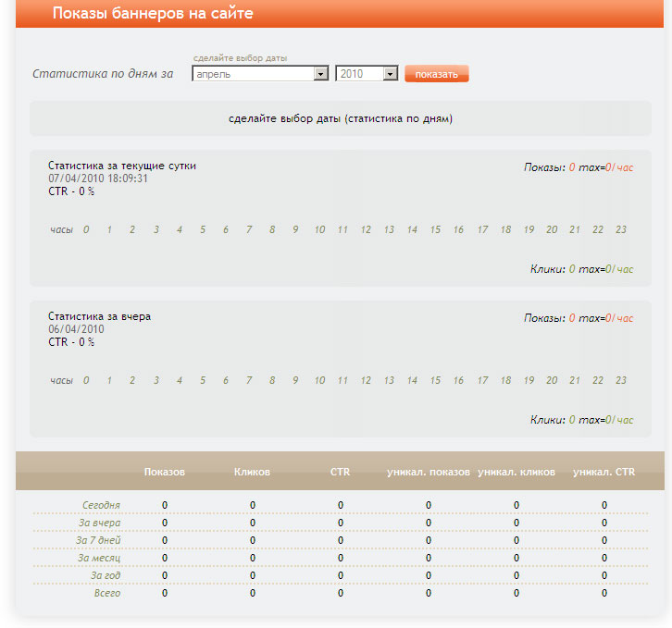Expand the year dropdown showing 2010

pyautogui.click(x=367, y=74)
